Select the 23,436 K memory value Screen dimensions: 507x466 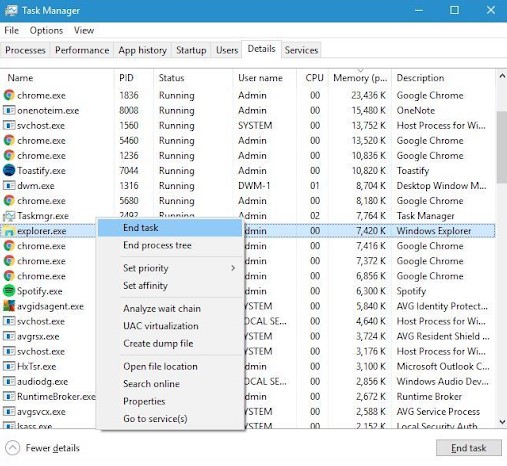(x=368, y=95)
